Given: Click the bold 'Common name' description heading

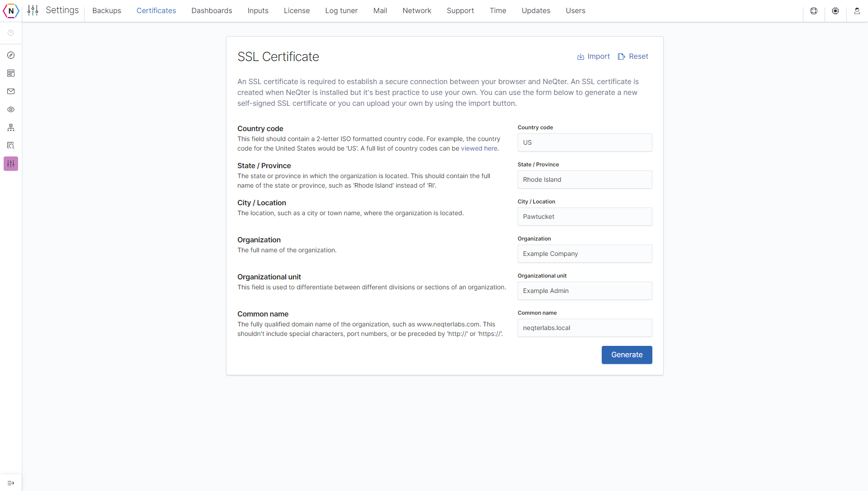Looking at the screenshot, I should pos(263,314).
